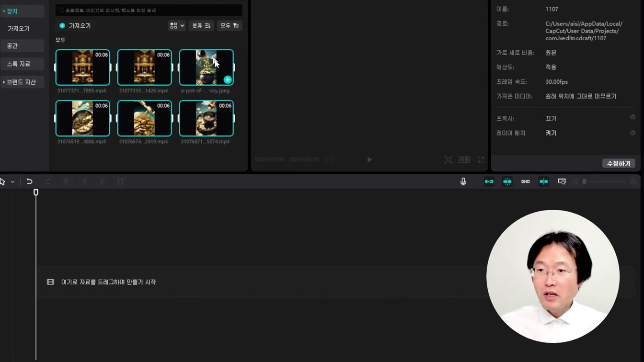Screen dimensions: 644x362
Task: Click the fullscreen icon in the preview
Action: (481, 159)
